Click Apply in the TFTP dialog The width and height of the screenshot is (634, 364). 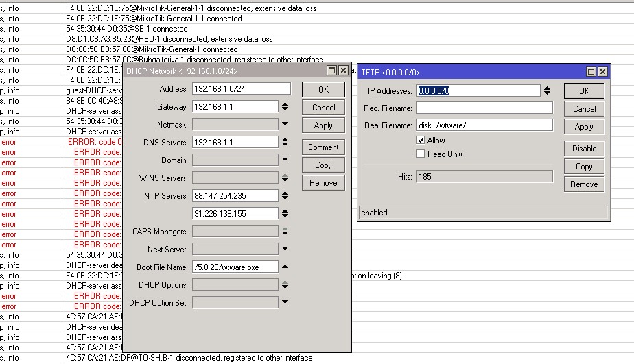584,127
